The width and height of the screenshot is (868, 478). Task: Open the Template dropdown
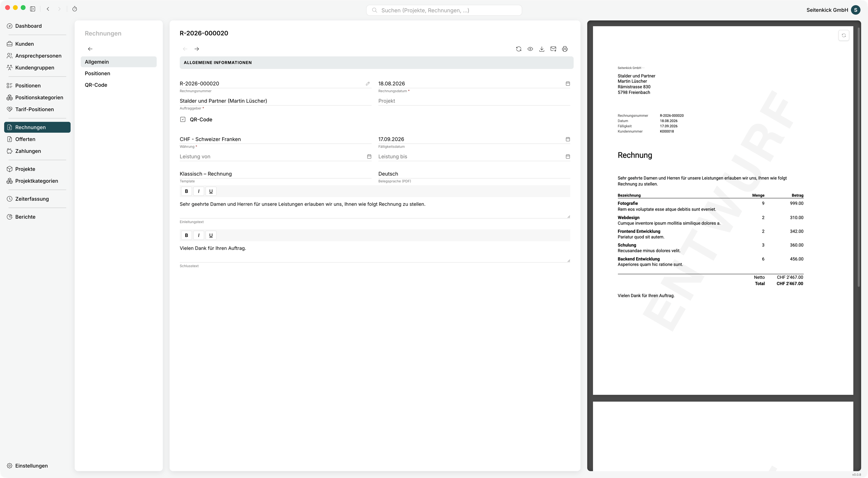coord(275,174)
